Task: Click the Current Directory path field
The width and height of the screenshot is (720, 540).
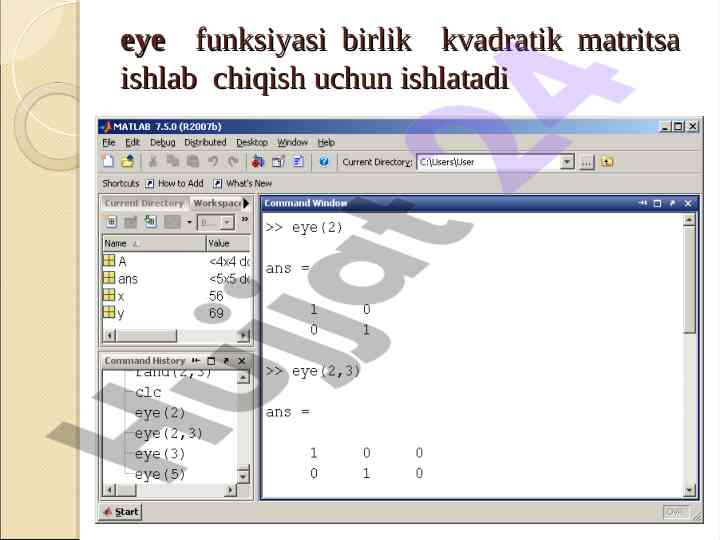Action: pyautogui.click(x=489, y=162)
